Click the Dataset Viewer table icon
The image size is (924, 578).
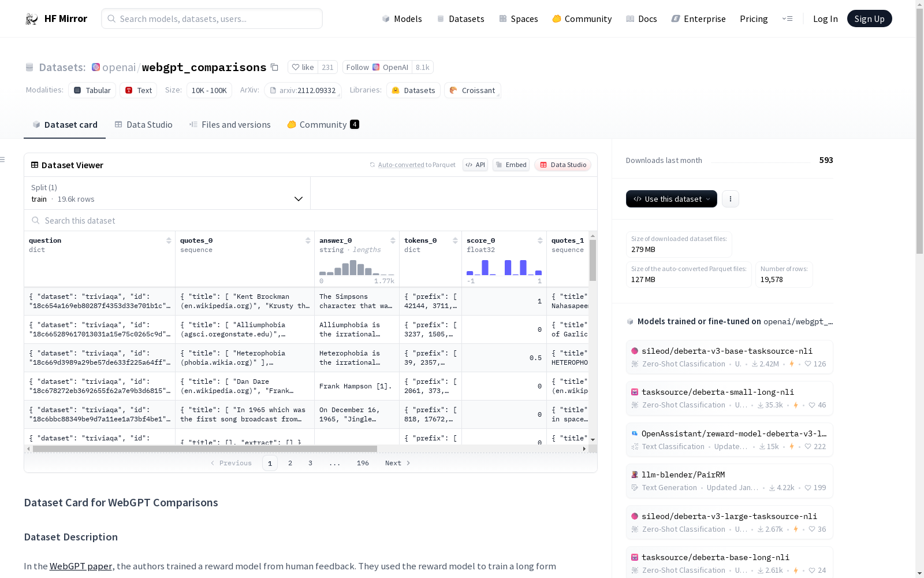(35, 165)
